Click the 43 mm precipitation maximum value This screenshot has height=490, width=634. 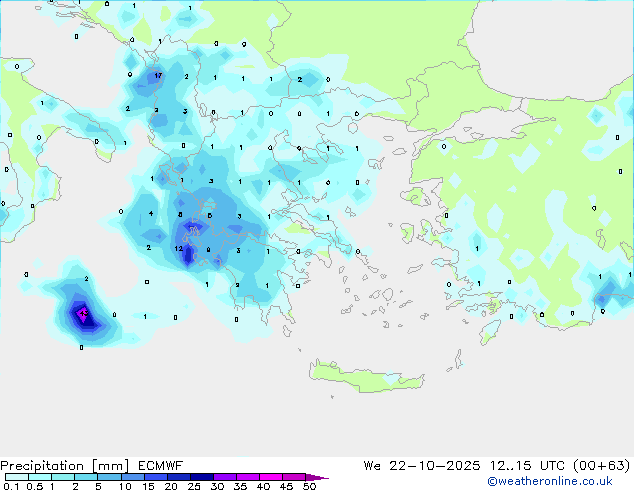pos(84,313)
